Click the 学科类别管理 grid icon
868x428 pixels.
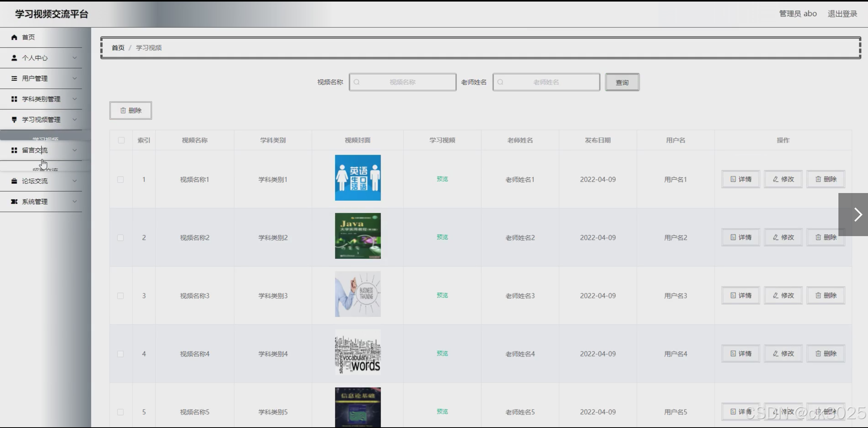[14, 99]
